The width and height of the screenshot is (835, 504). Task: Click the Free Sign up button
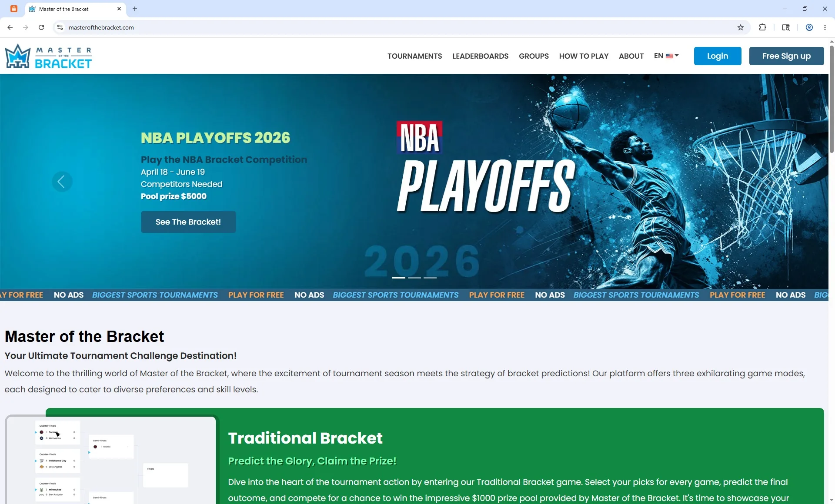click(786, 56)
